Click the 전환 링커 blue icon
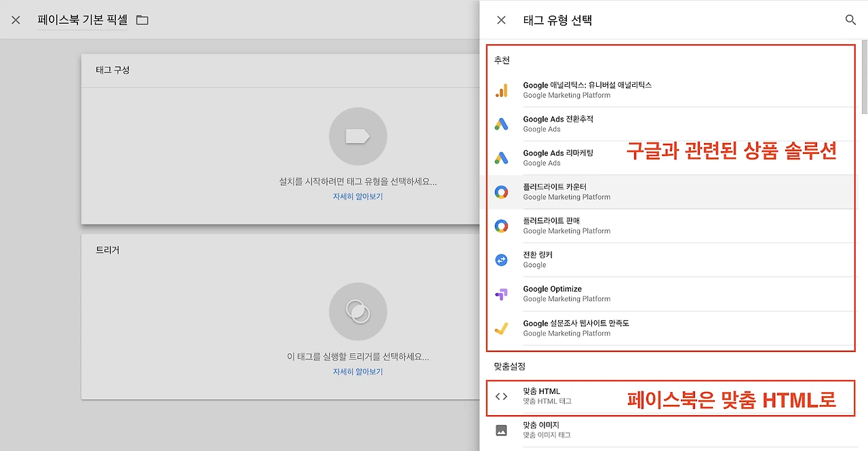The width and height of the screenshot is (868, 451). click(501, 260)
